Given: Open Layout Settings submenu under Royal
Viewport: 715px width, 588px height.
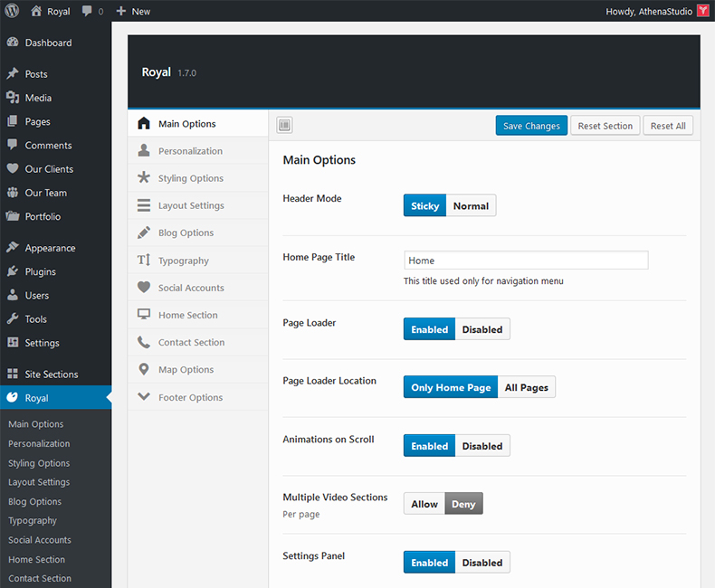Looking at the screenshot, I should click(39, 482).
